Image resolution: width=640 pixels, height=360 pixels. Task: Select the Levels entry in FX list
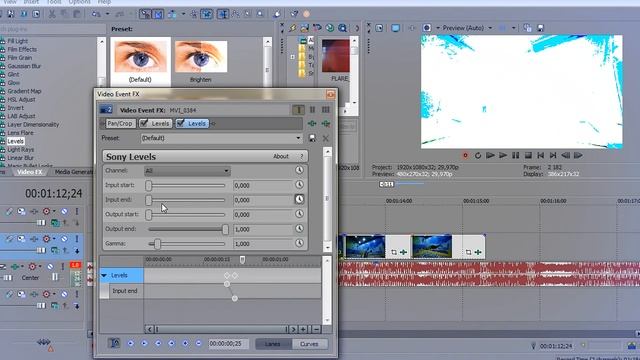pos(16,141)
